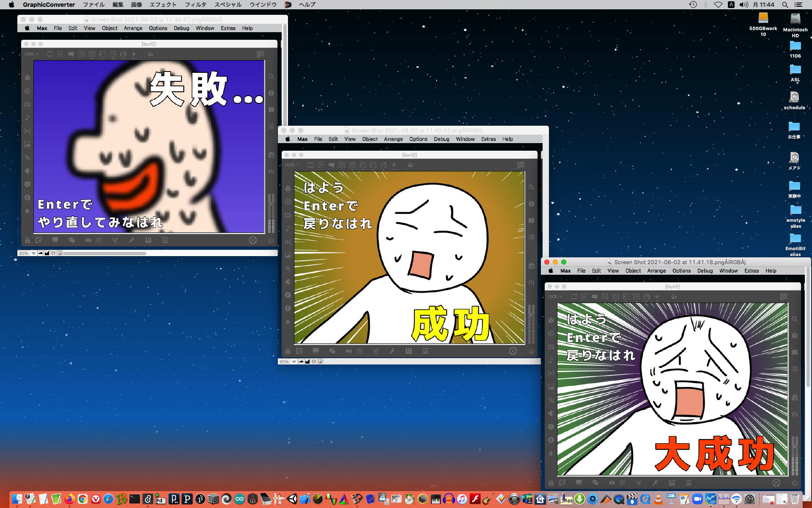Launch Unity from the Dock
This screenshot has width=812, height=508.
[x=292, y=499]
